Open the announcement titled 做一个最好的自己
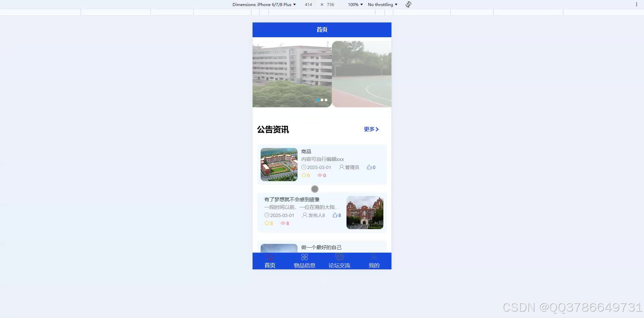Image resolution: width=644 pixels, height=318 pixels. [x=321, y=247]
